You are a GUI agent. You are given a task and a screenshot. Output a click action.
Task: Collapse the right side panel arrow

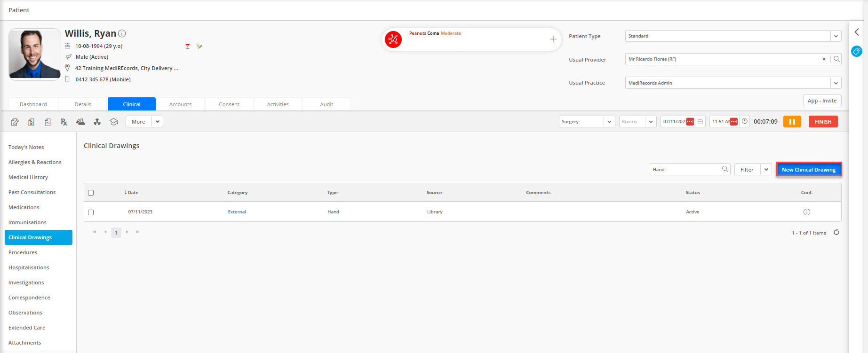point(857,32)
